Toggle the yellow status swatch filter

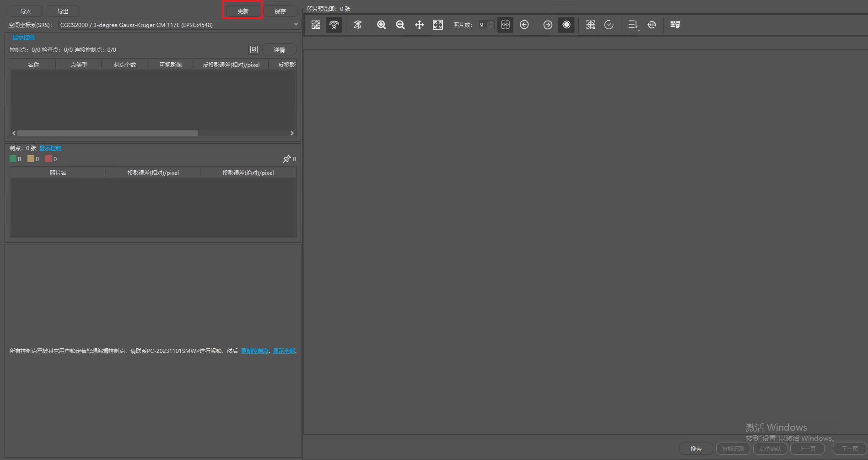(x=31, y=159)
